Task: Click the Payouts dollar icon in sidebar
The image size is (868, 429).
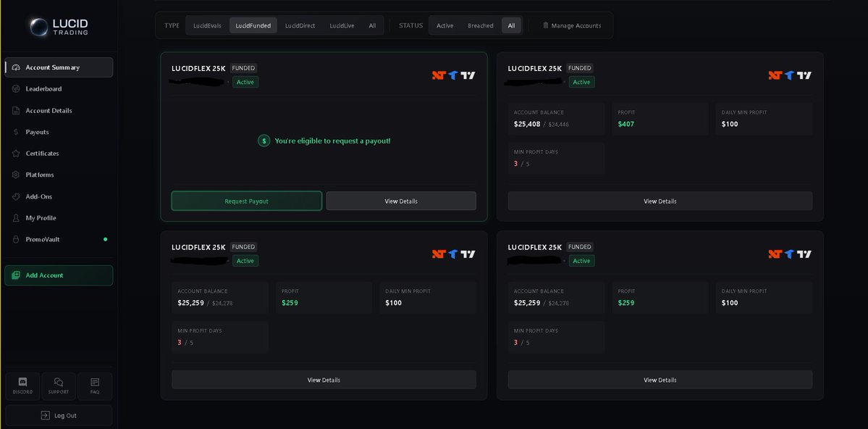Action: (16, 132)
